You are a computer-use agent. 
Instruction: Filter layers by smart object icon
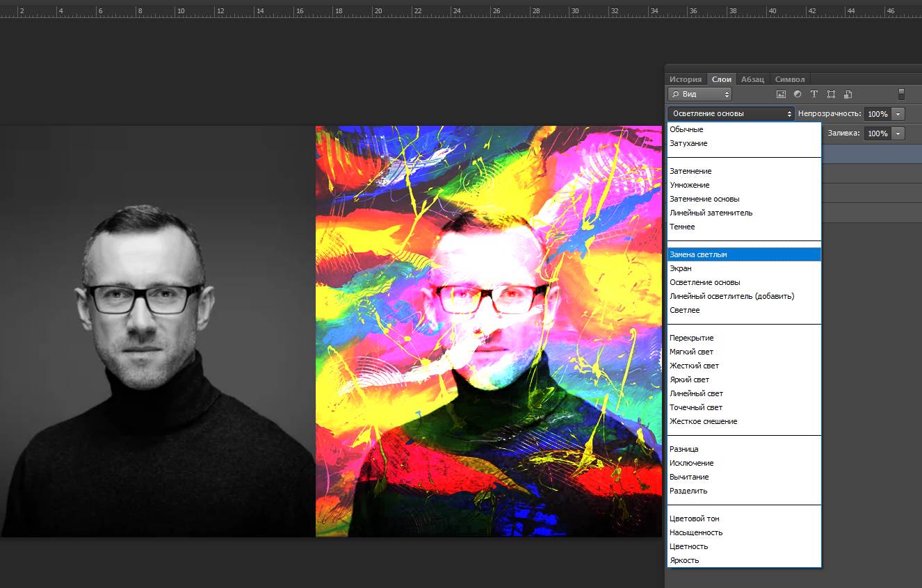(848, 94)
